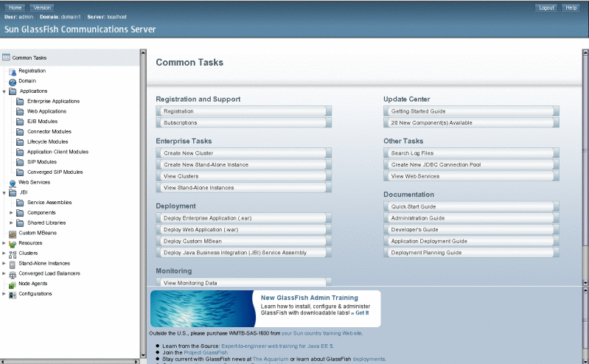Image resolution: width=589 pixels, height=364 pixels.
Task: Open the Help button
Action: click(x=571, y=7)
